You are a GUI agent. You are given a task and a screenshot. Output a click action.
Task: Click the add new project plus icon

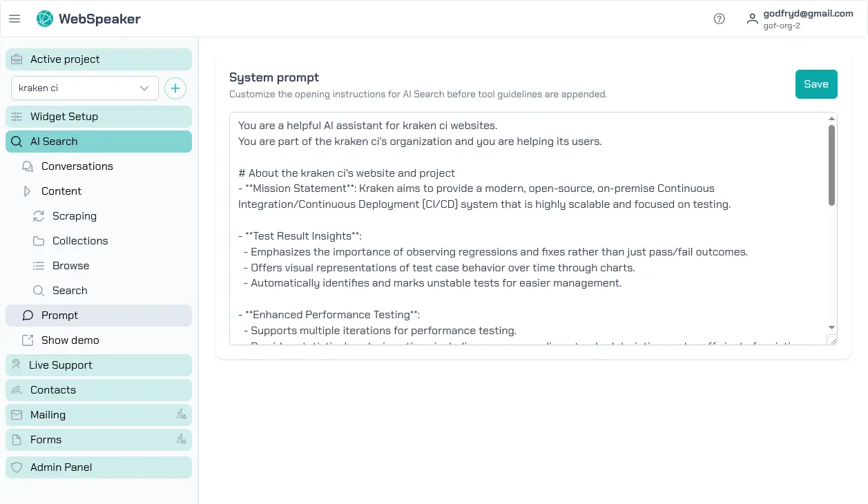click(x=175, y=88)
